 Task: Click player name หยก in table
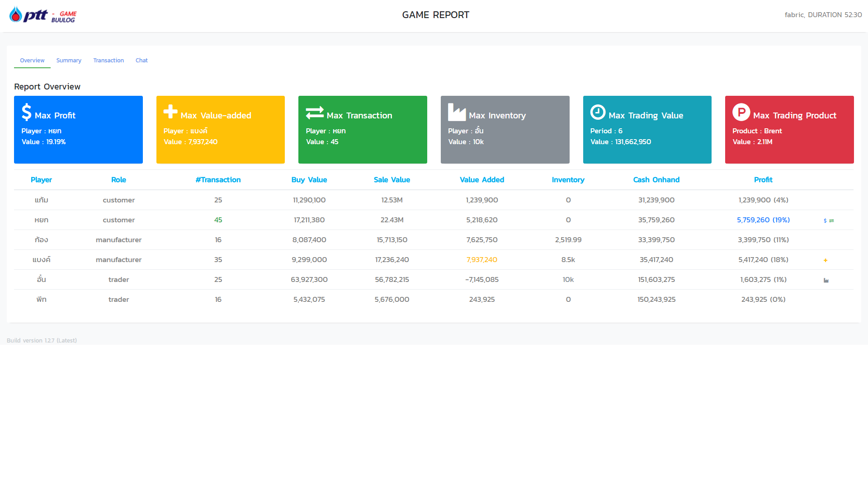pos(41,220)
